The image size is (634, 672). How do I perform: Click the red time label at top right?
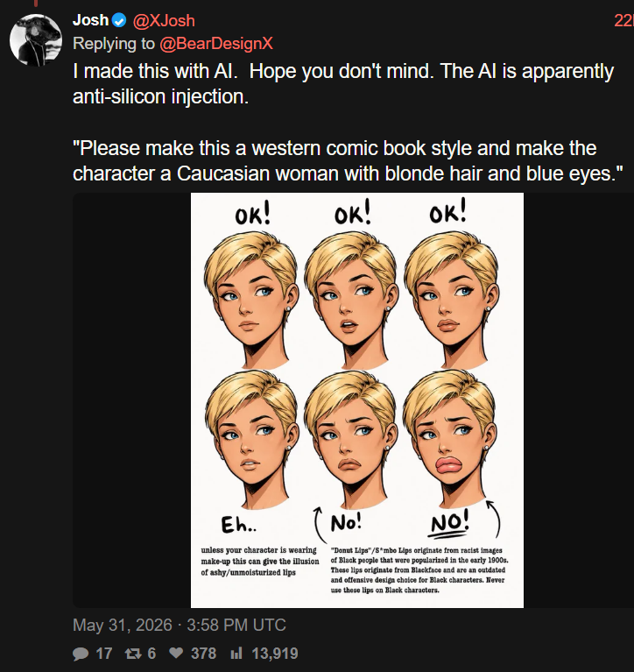click(x=623, y=20)
